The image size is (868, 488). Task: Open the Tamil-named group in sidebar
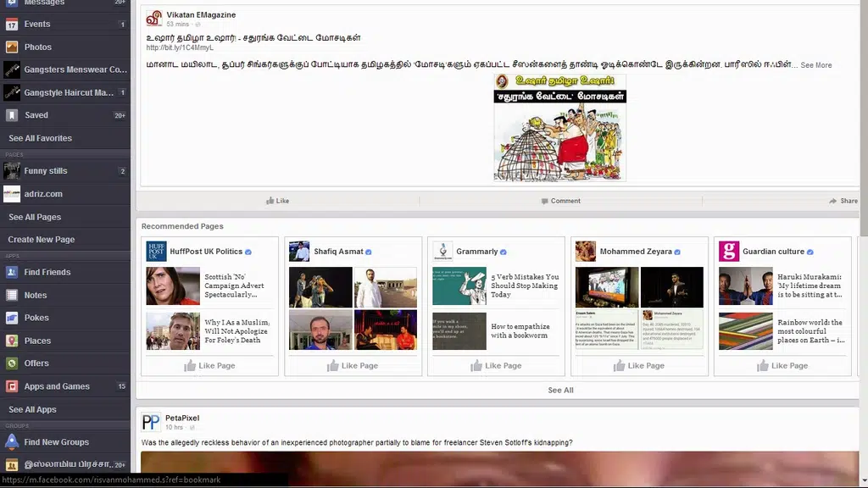(x=65, y=464)
